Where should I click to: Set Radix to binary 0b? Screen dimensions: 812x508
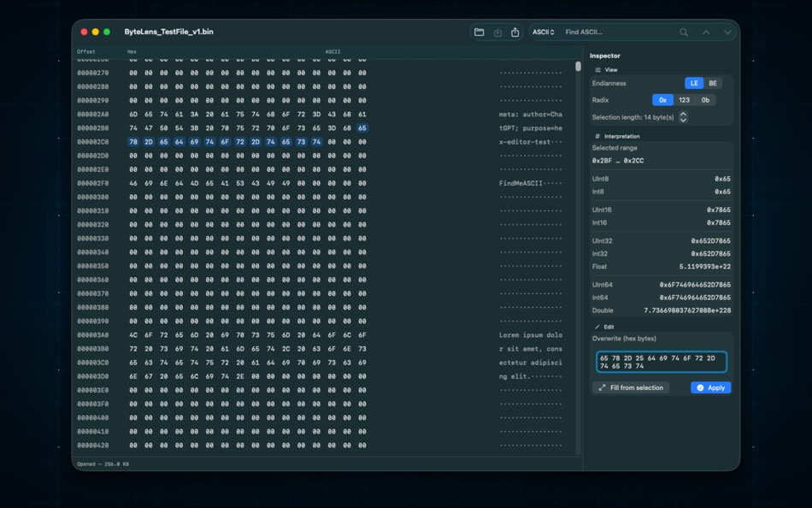click(x=707, y=100)
